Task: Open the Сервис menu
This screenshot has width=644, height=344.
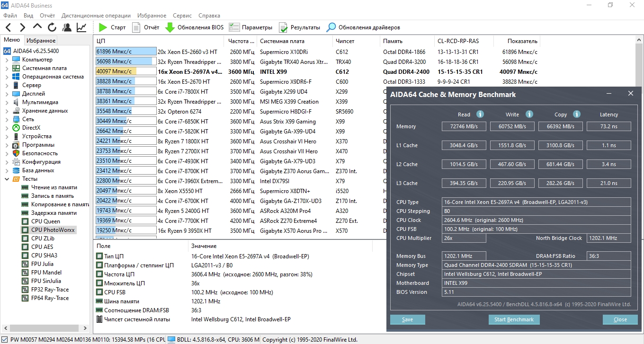Action: pos(182,15)
